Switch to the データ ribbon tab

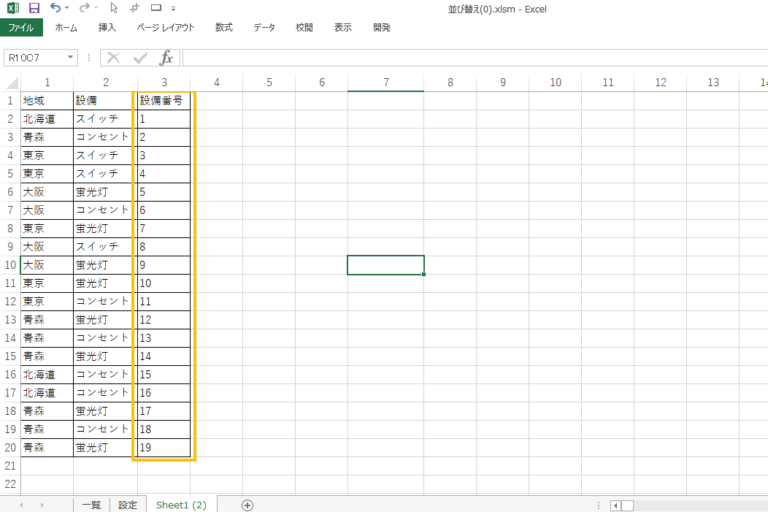[264, 27]
